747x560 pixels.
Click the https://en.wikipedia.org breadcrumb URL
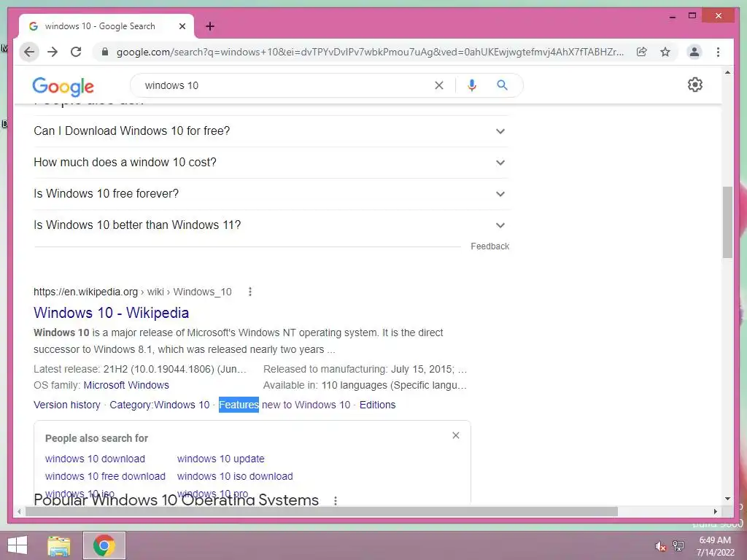coord(86,292)
